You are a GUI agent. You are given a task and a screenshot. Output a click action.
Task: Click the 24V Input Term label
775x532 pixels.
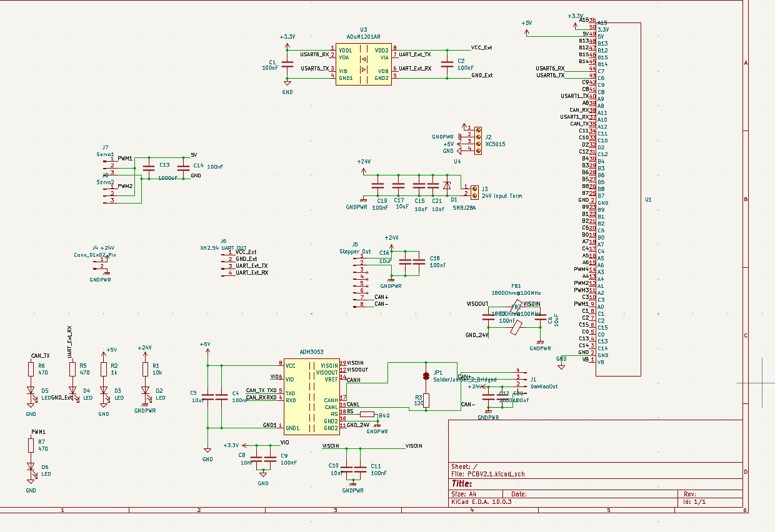pyautogui.click(x=501, y=195)
